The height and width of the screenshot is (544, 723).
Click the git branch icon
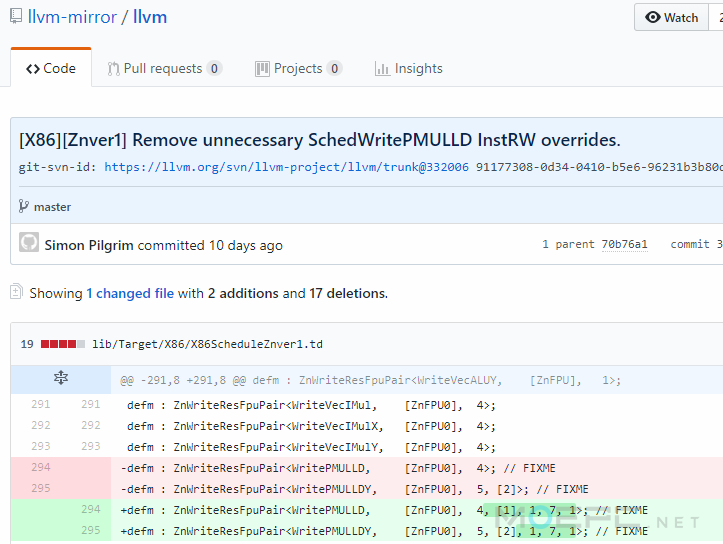coord(24,206)
